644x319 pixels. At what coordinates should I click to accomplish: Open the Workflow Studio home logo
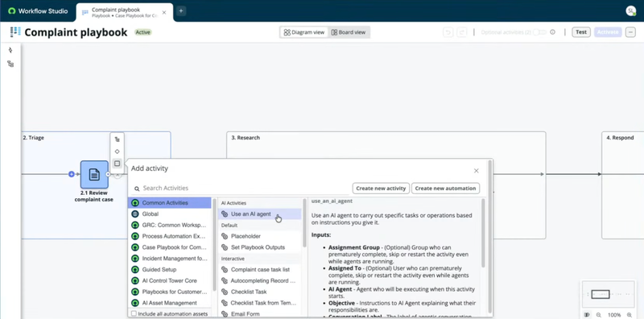pos(38,11)
